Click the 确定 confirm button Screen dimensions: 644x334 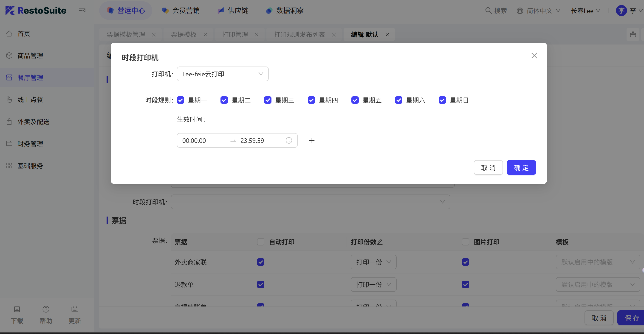pos(521,167)
